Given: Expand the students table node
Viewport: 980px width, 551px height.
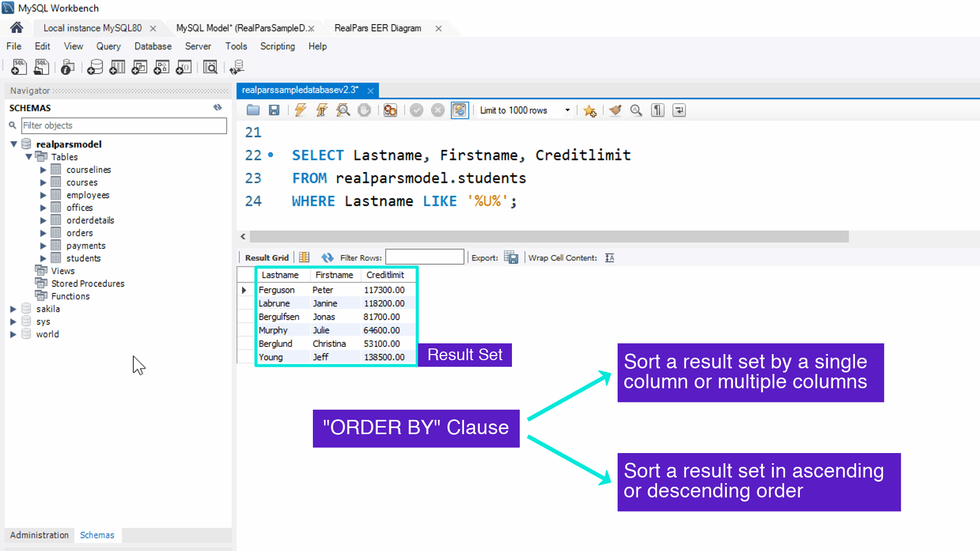Looking at the screenshot, I should pyautogui.click(x=43, y=258).
